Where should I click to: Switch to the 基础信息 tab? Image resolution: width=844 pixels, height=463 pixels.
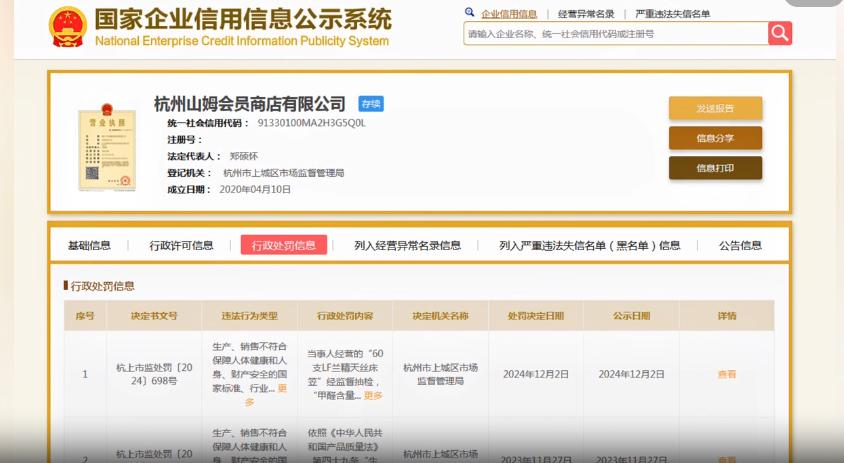[x=89, y=245]
